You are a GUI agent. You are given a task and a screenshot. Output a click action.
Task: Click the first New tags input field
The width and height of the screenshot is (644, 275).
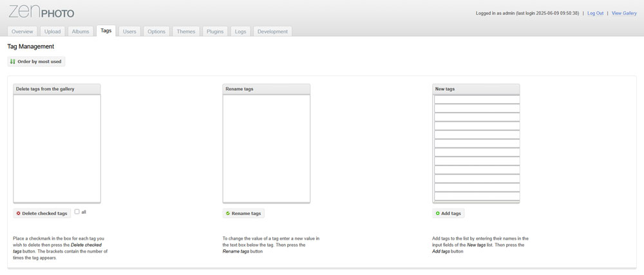pos(477,100)
